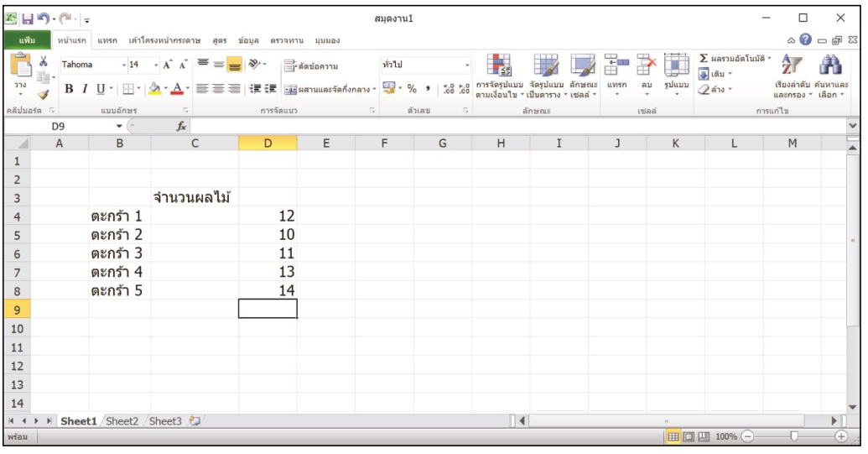Expand the ทั่วไป number format dropdown
This screenshot has width=868, height=454.
point(468,65)
